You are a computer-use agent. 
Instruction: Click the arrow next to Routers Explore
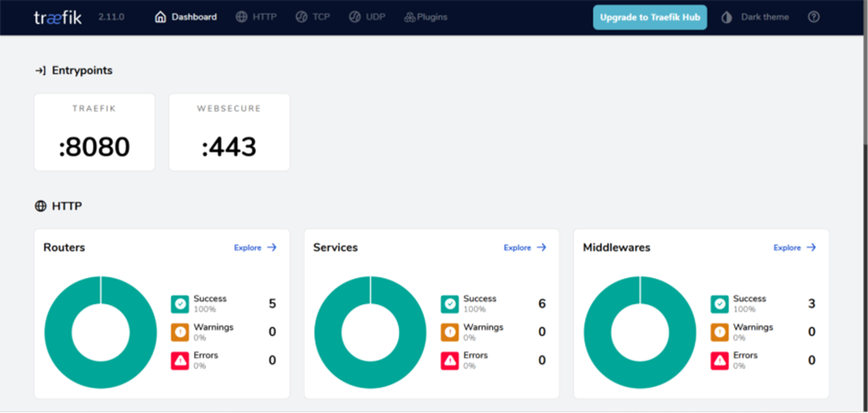click(271, 248)
